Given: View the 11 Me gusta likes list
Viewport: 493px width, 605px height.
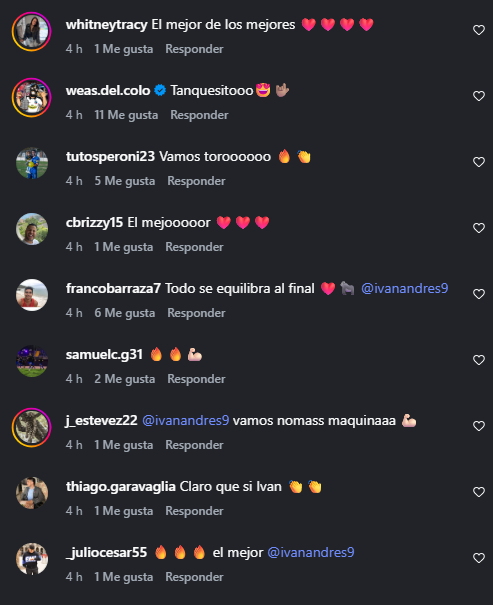Looking at the screenshot, I should point(126,115).
